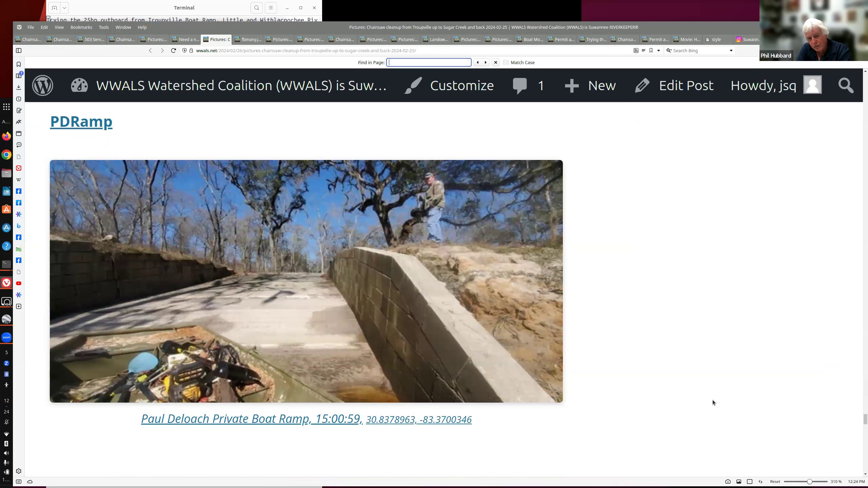Image resolution: width=868 pixels, height=488 pixels.
Task: Open the Howdy, jsq account menu
Action: 776,85
